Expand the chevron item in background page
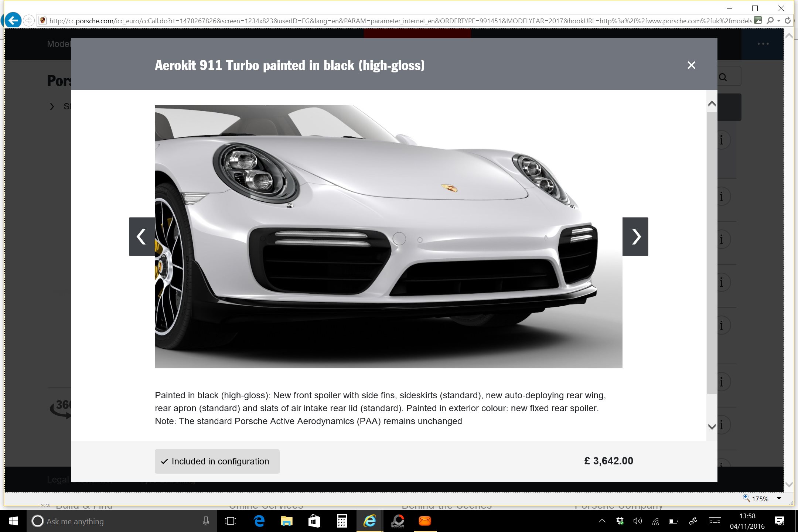Screen dimensions: 798x532 52,106
